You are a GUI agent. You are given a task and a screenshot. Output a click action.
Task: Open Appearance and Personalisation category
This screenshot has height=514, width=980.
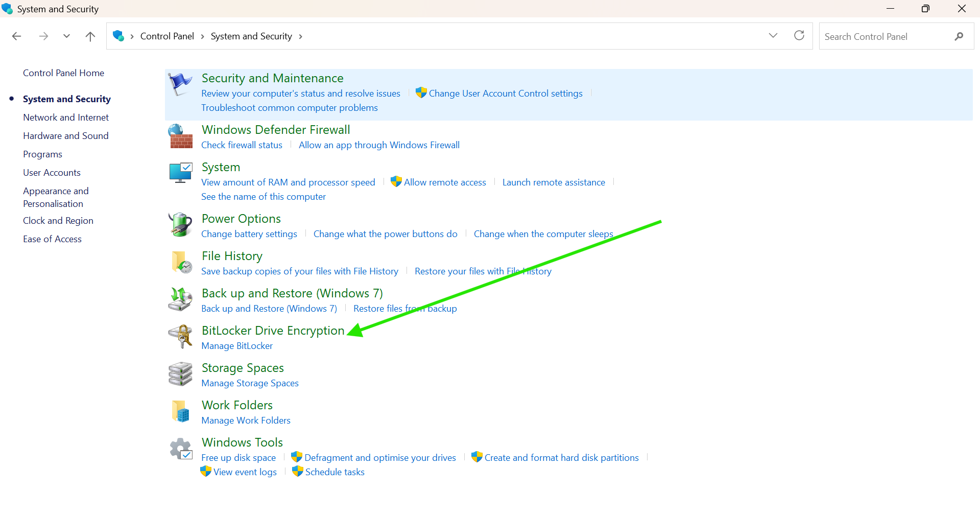click(x=56, y=197)
